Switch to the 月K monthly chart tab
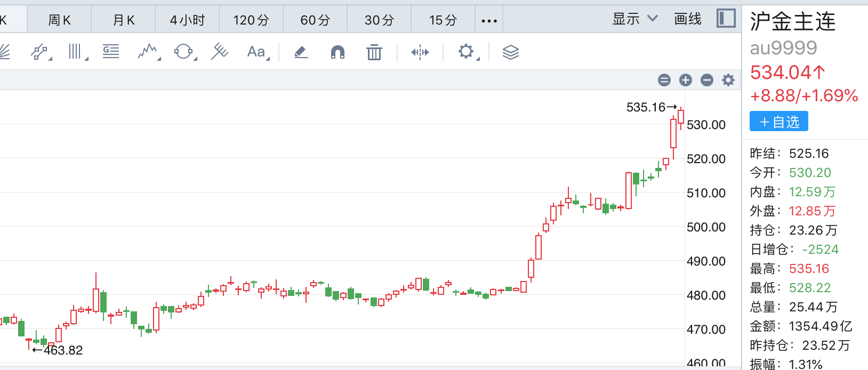The height and width of the screenshot is (370, 868). 123,20
